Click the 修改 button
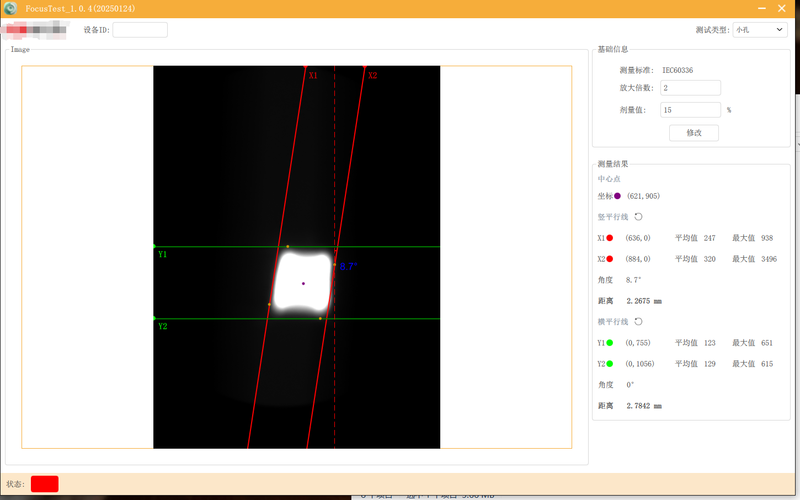Viewport: 800px width, 500px height. [x=694, y=133]
